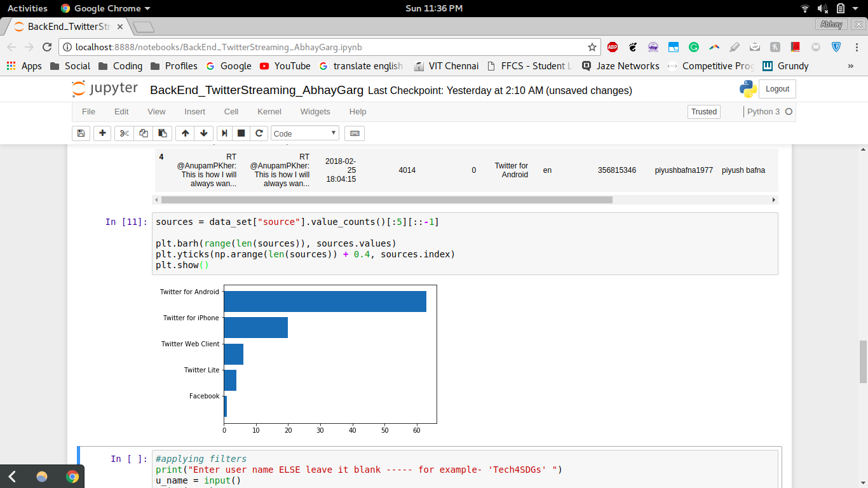Click the page's vertical scrollbar thumb
Image resolution: width=868 pixels, height=488 pixels.
tap(863, 362)
